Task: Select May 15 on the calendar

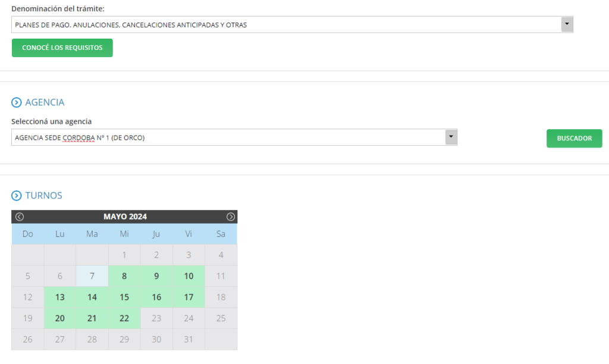Action: [124, 297]
